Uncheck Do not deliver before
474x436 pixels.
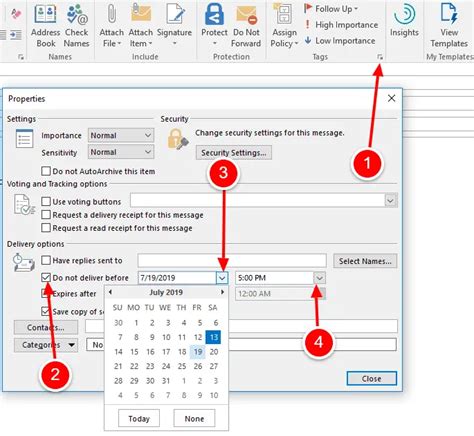click(46, 277)
